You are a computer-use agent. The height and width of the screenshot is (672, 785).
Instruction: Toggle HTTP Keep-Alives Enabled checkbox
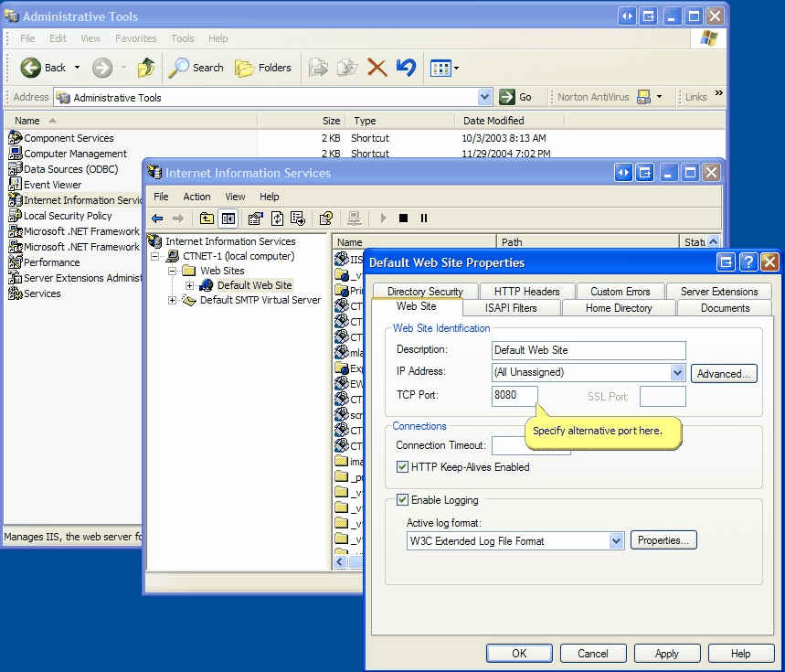403,467
